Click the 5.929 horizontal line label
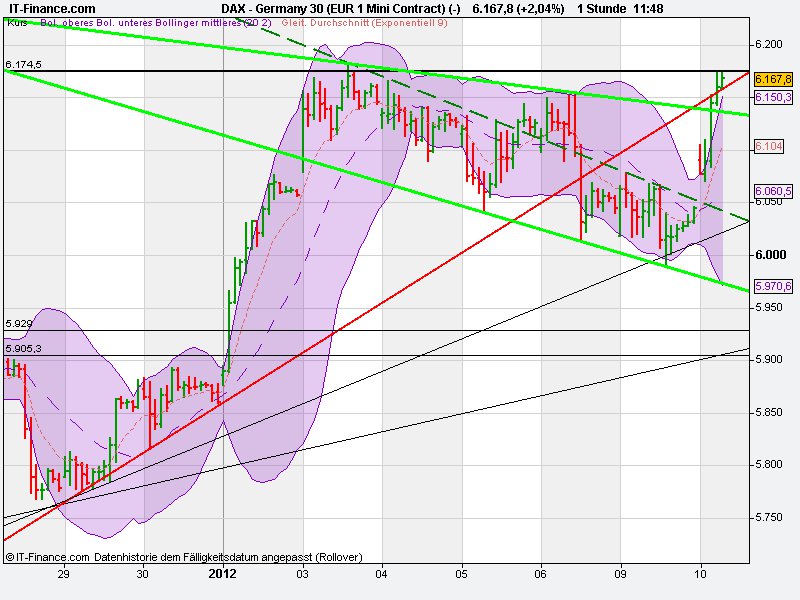This screenshot has width=800, height=600. 18,323
